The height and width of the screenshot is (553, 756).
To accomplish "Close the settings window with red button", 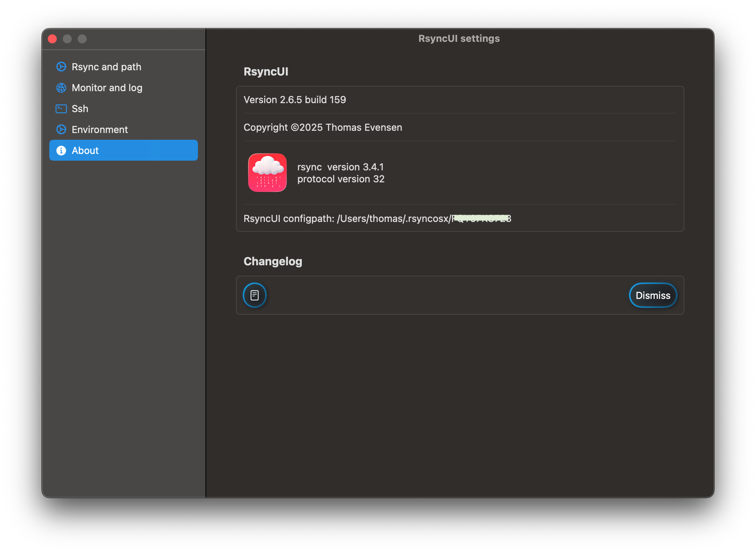I will [52, 39].
